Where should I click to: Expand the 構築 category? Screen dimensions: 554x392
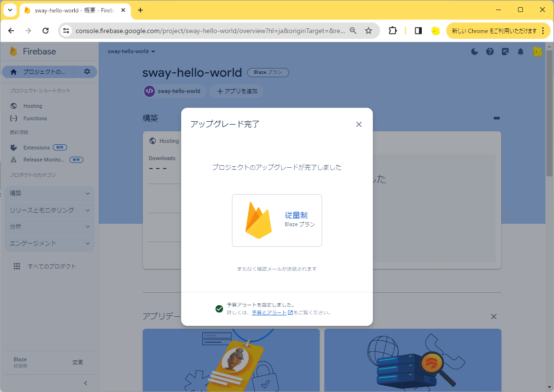coord(49,194)
